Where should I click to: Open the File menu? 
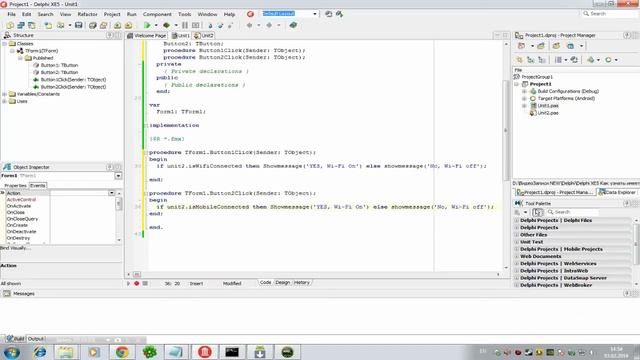tap(11, 14)
